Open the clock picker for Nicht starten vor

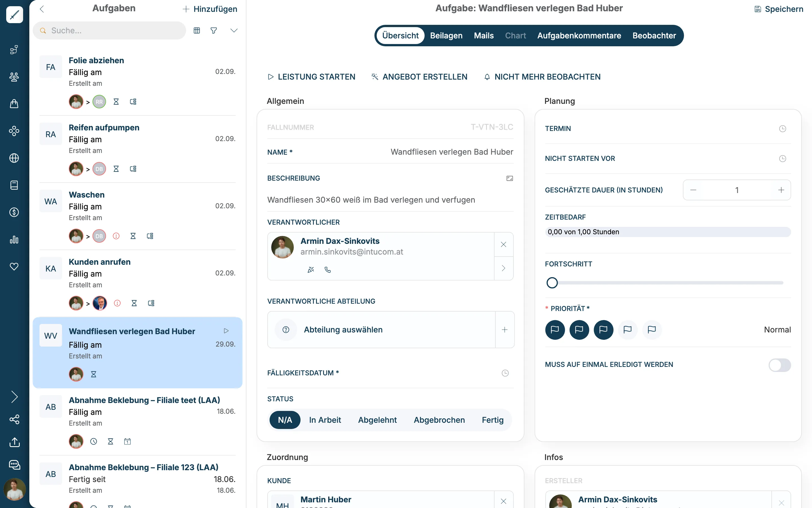[x=782, y=159]
